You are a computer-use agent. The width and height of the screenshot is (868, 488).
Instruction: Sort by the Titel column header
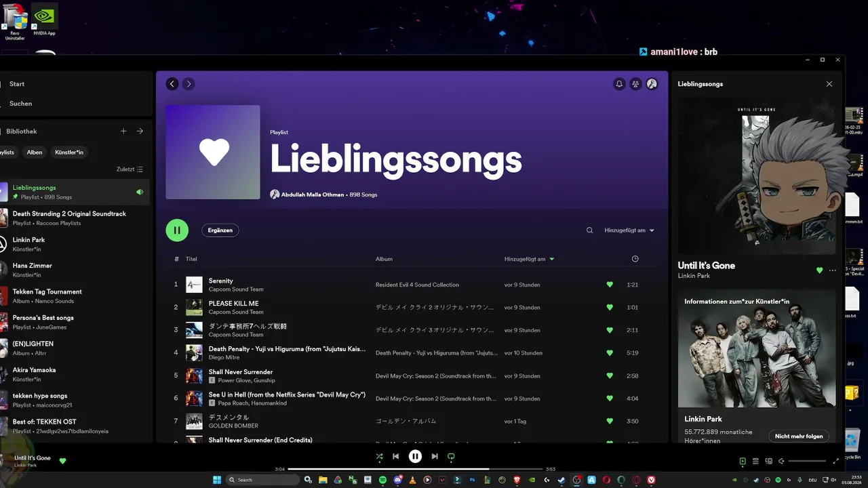191,259
